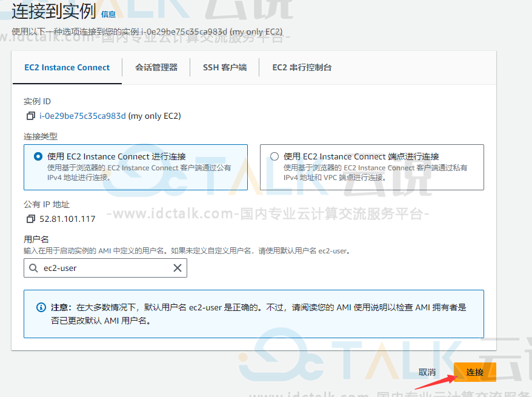The height and width of the screenshot is (397, 532).
Task: Open instance link i-0e29be75c35ca983d
Action: point(82,116)
